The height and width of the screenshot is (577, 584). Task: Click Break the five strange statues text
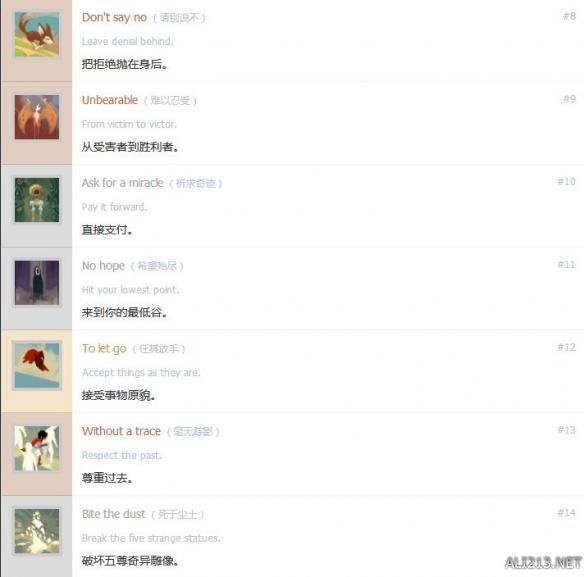click(x=151, y=538)
